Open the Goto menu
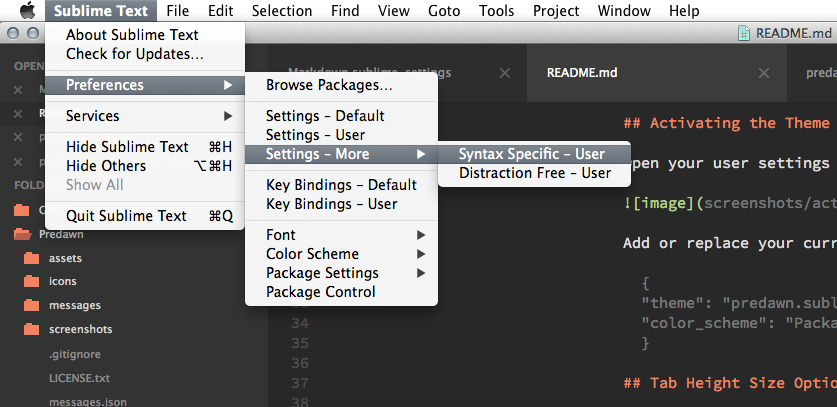Screen dimensions: 837x407 point(444,11)
